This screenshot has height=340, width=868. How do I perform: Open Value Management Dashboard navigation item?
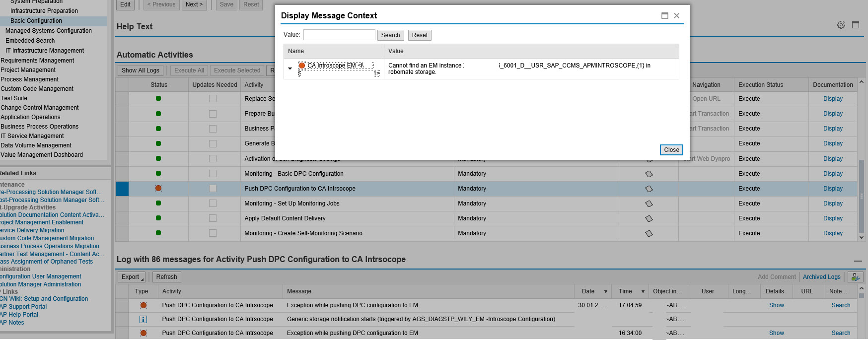[x=42, y=155]
